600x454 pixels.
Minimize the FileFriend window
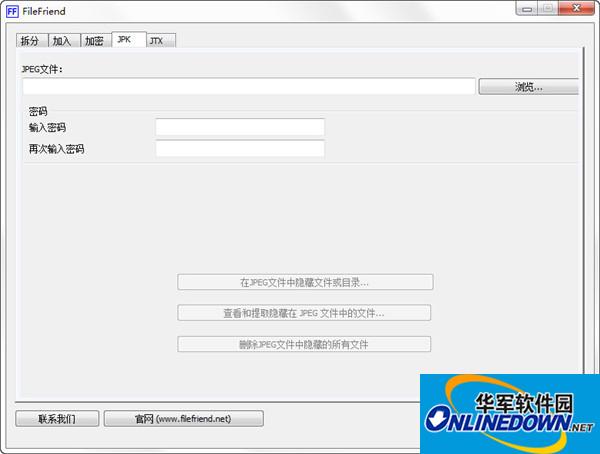click(x=526, y=8)
